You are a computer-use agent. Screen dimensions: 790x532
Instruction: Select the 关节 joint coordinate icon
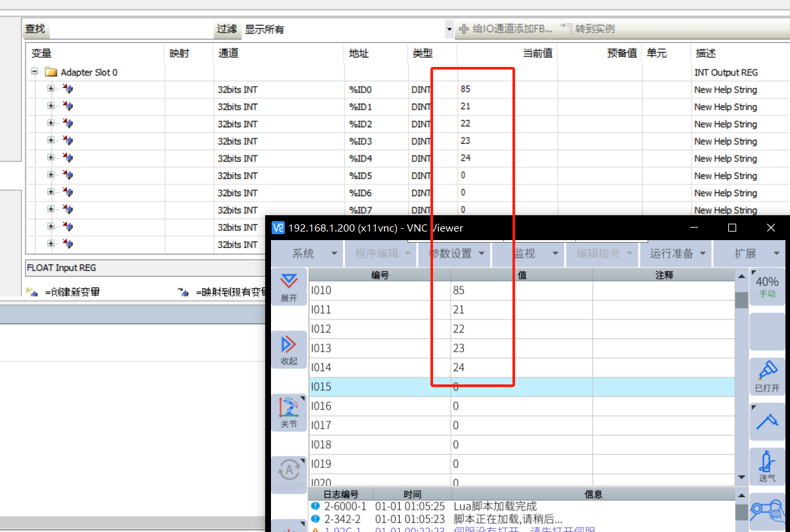(289, 413)
